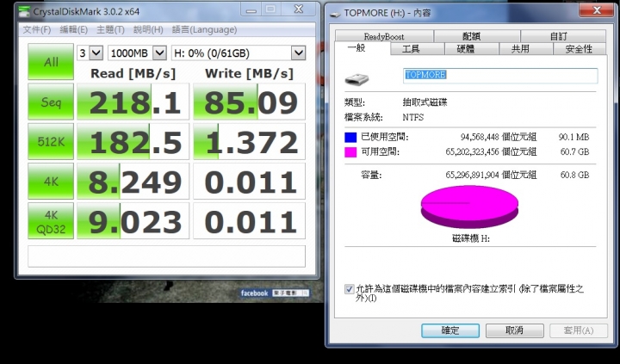The image size is (620, 364).
Task: Click the 90.1 MB used space value
Action: [x=573, y=137]
